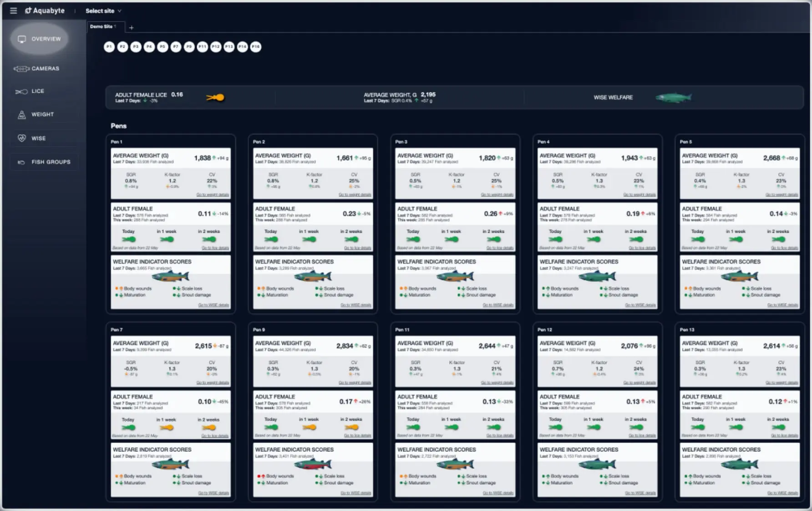Viewport: 812px width, 511px height.
Task: Click the Aquabyte logo
Action: 45,10
